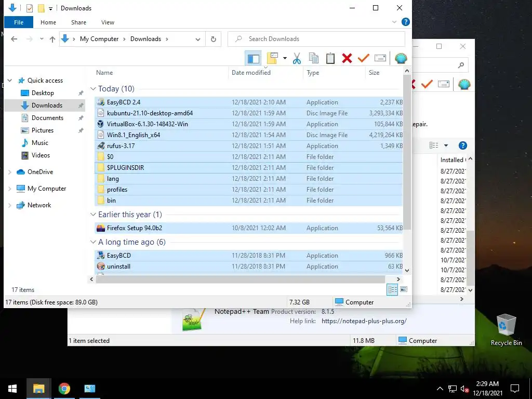Click the shell icon in Downloads toolbar
Screen dimensions: 532x399
(x=401, y=58)
